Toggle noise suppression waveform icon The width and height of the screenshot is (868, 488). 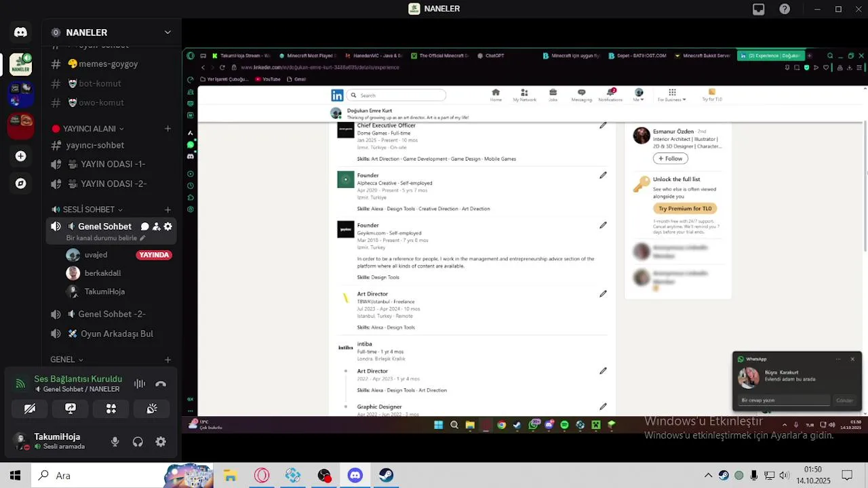point(140,384)
